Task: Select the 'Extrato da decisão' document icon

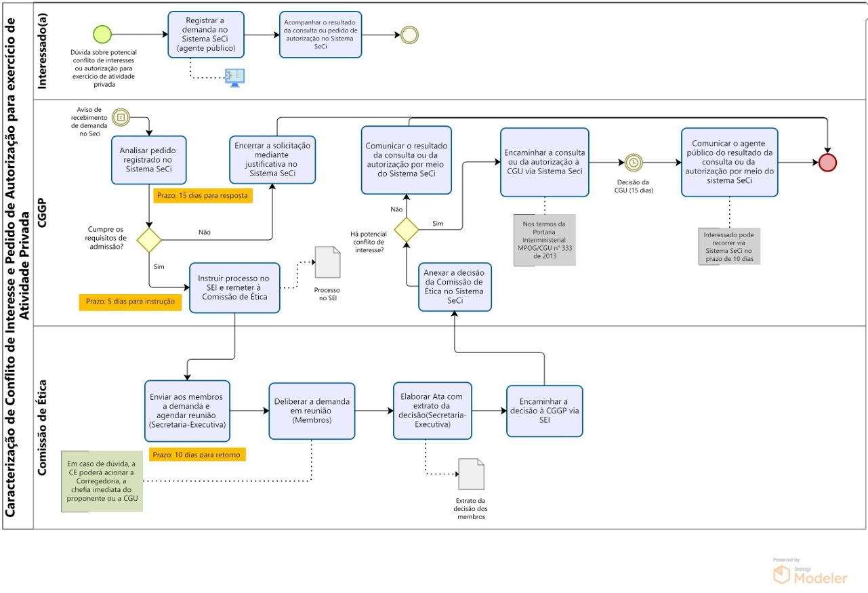Action: [x=471, y=474]
